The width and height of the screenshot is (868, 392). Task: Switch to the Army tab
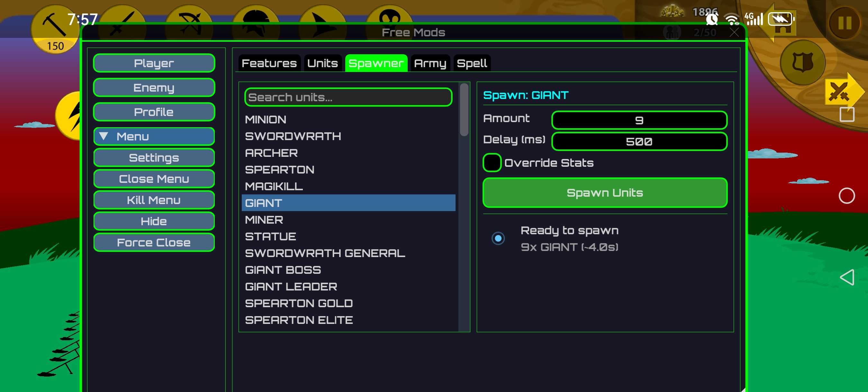[x=430, y=63]
